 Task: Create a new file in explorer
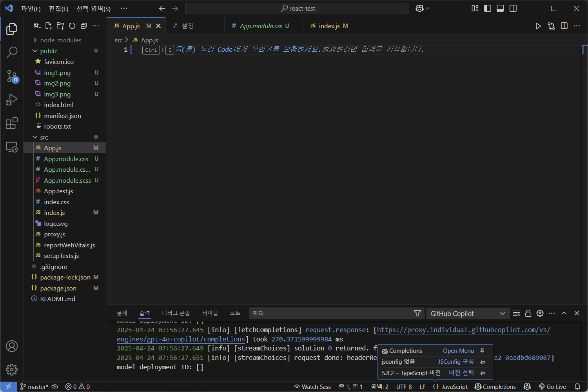tap(49, 26)
